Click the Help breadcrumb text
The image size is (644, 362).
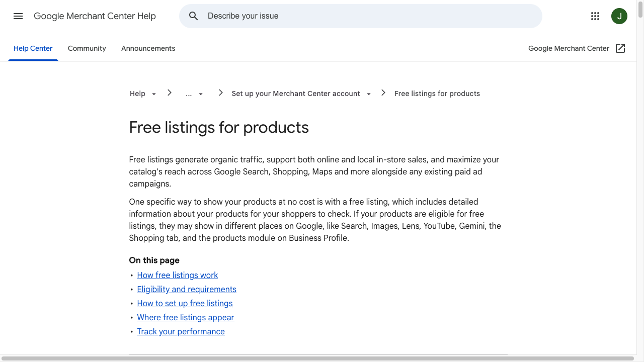137,94
